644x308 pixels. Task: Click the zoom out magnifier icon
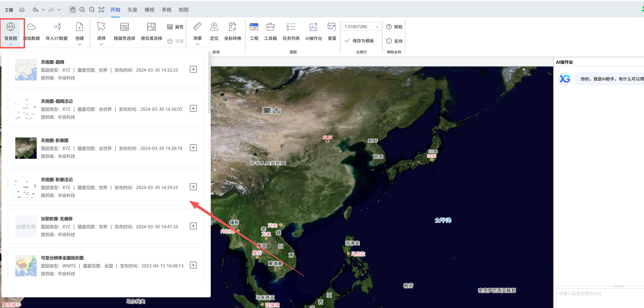point(92,10)
